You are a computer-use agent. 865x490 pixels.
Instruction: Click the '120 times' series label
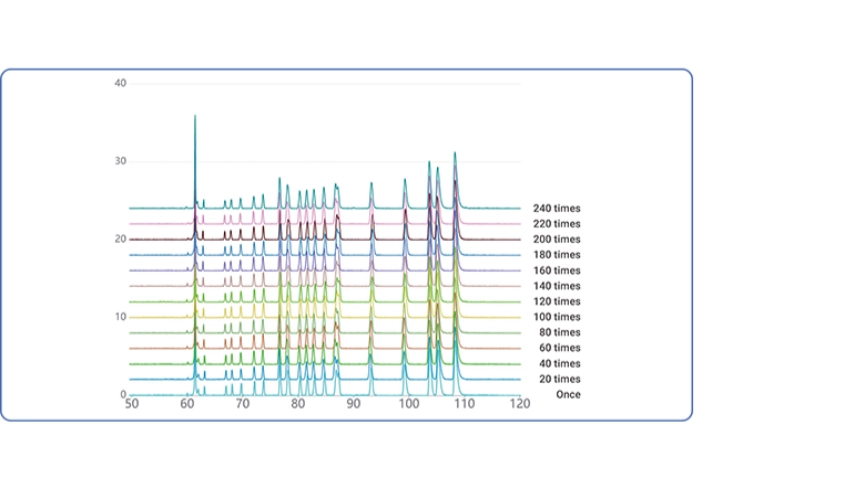pos(556,301)
